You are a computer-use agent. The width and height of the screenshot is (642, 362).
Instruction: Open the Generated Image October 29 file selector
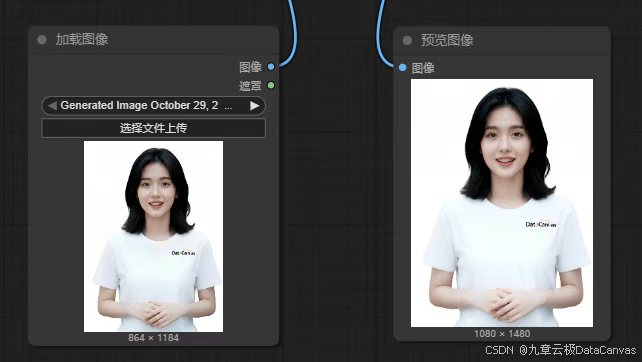[x=154, y=106]
